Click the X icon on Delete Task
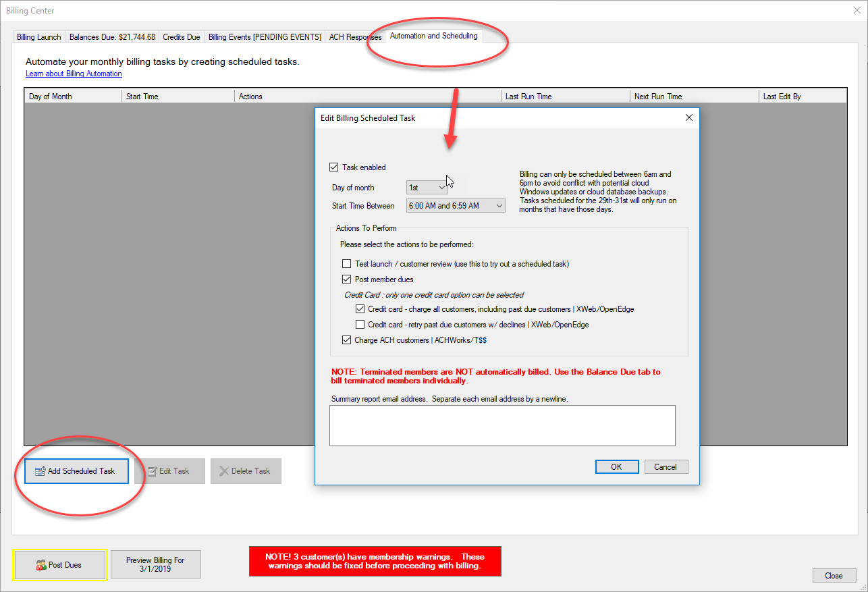Viewport: 868px width, 592px height. tap(224, 471)
